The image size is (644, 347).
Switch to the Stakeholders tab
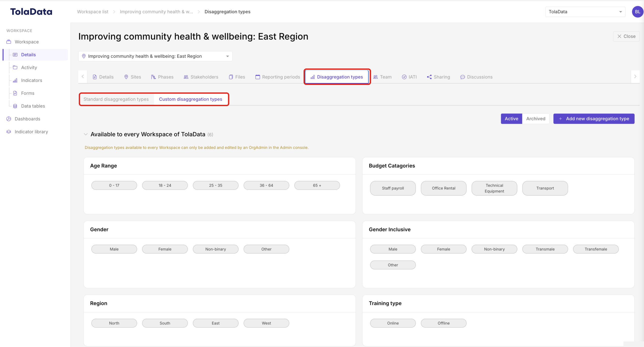coord(201,77)
